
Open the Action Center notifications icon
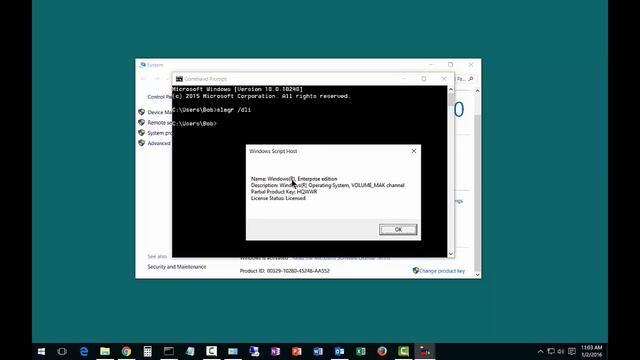click(x=572, y=351)
